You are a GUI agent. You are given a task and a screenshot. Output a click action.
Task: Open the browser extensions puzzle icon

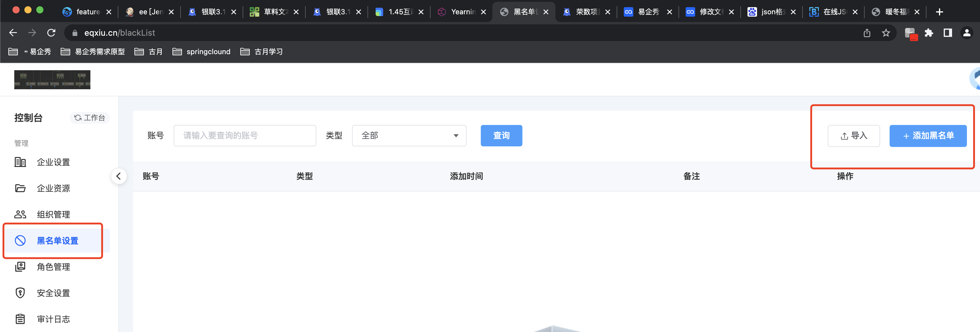click(x=929, y=33)
